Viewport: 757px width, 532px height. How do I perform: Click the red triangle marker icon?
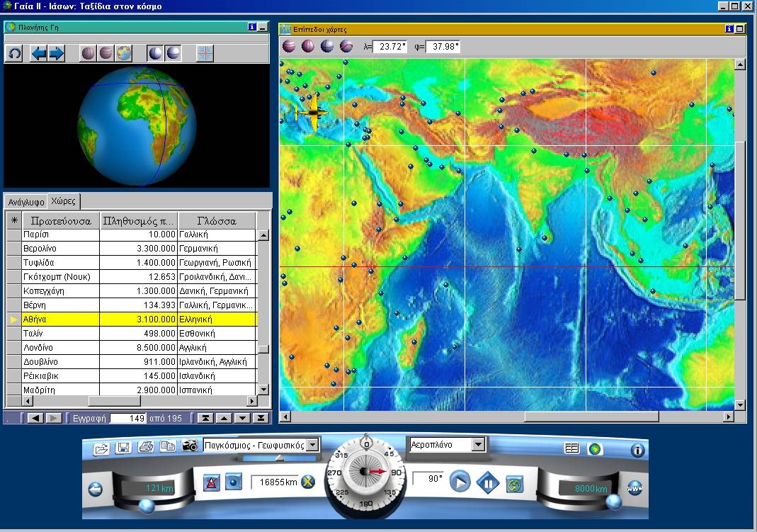point(211,482)
